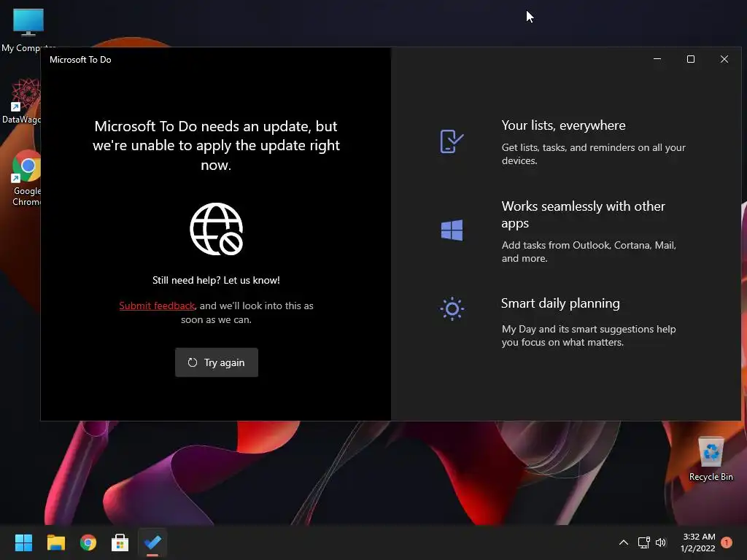Click the phone checklist icon

452,141
